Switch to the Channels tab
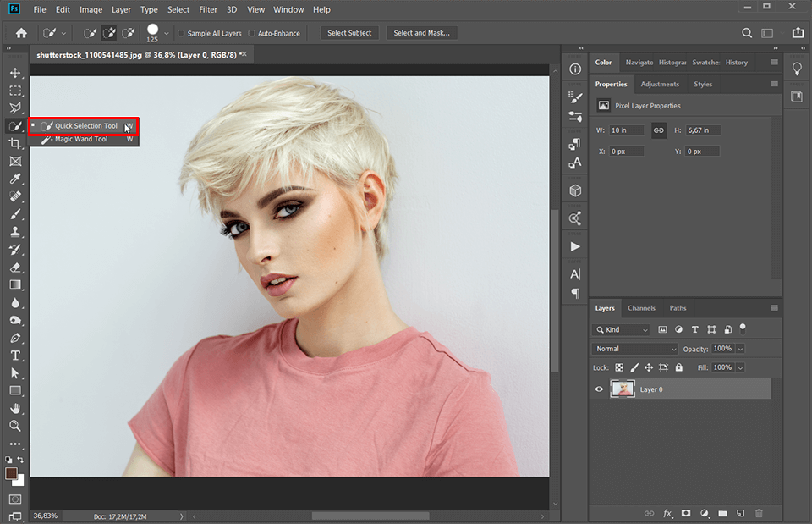812x524 pixels. pos(641,307)
